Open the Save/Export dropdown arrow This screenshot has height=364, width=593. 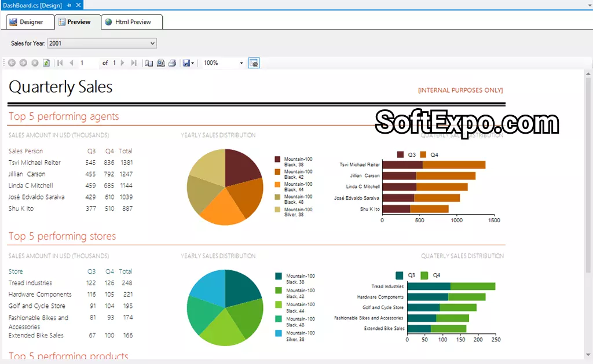193,63
